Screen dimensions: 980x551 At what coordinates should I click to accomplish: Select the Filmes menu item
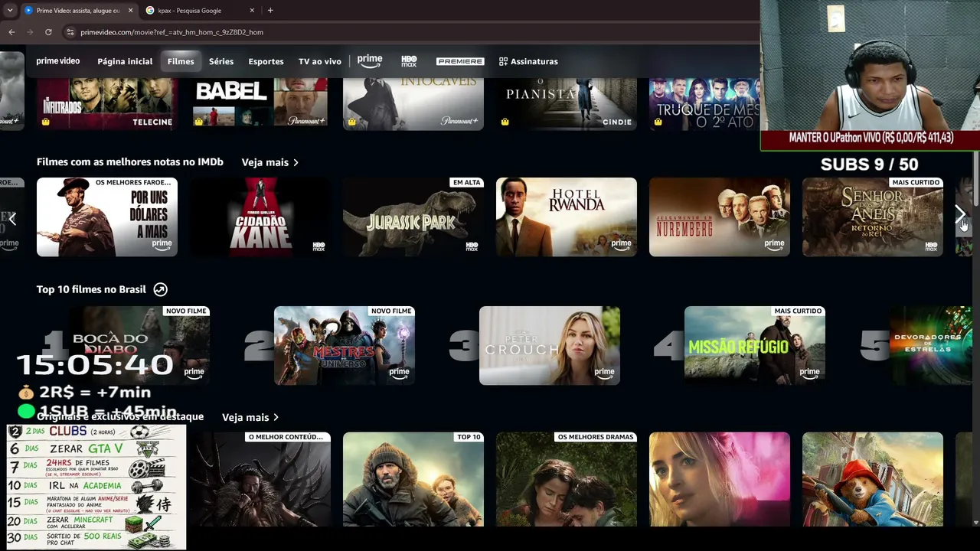coord(181,61)
